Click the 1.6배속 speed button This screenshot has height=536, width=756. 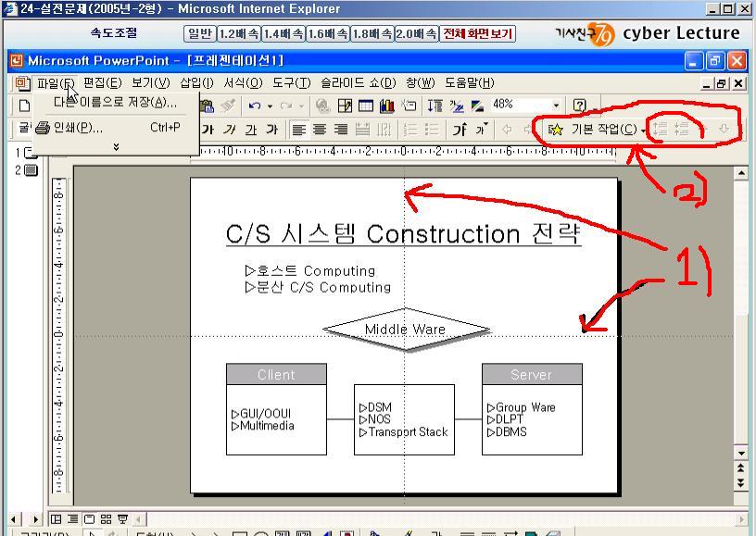point(328,33)
